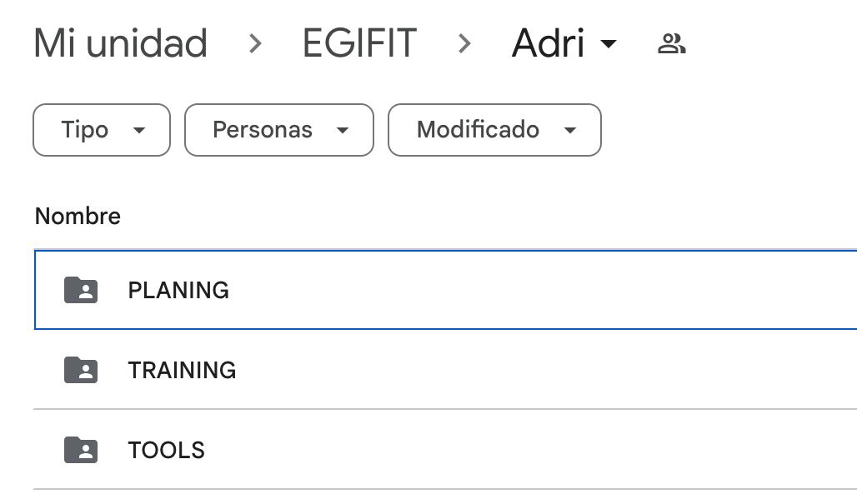This screenshot has height=504, width=857.
Task: Select the TRAINING folder name
Action: coord(182,370)
